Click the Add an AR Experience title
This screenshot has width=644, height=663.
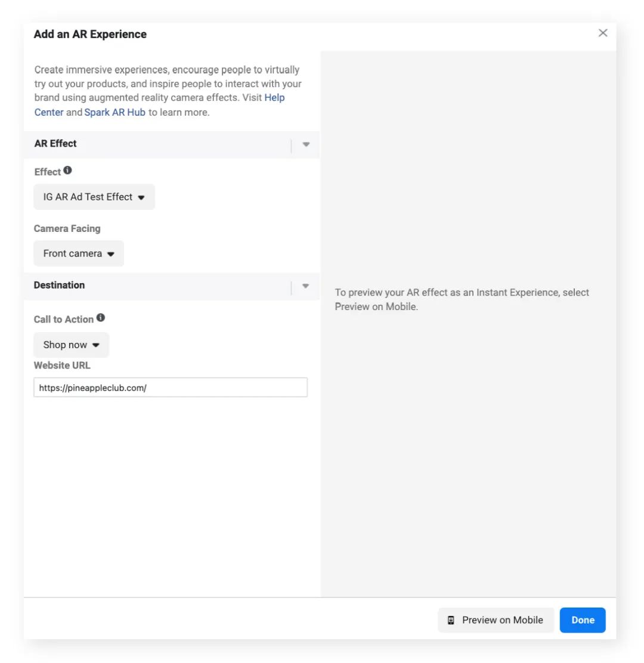pyautogui.click(x=90, y=34)
